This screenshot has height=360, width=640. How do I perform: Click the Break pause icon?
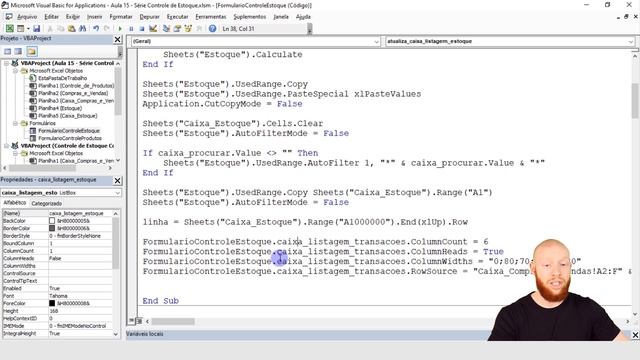click(x=131, y=29)
